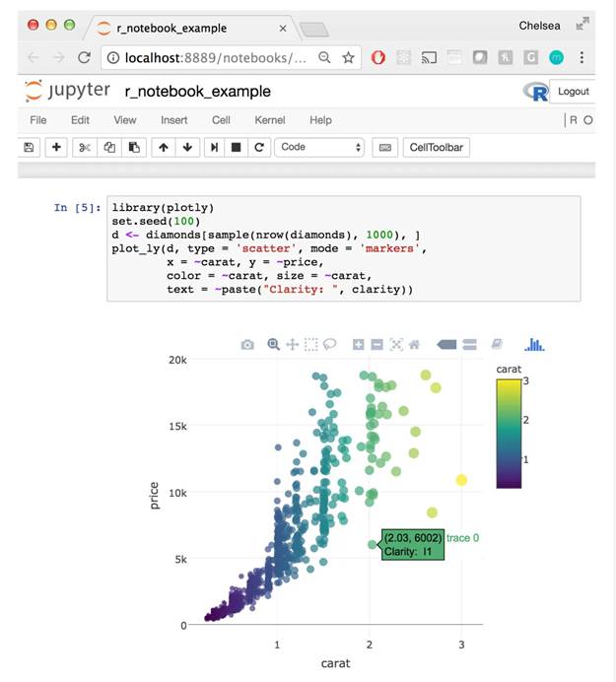Reload the browser page
Viewport: 616px width, 682px height.
click(84, 57)
